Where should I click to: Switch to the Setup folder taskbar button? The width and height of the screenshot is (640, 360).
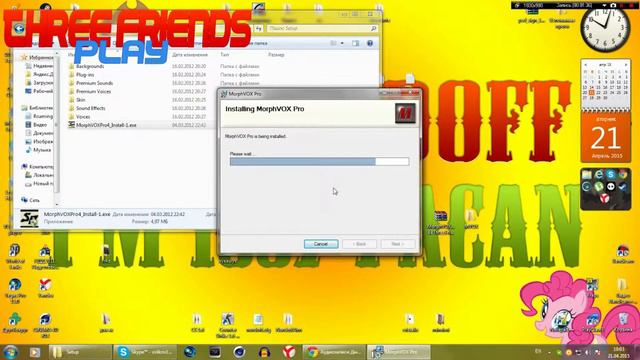click(x=80, y=351)
